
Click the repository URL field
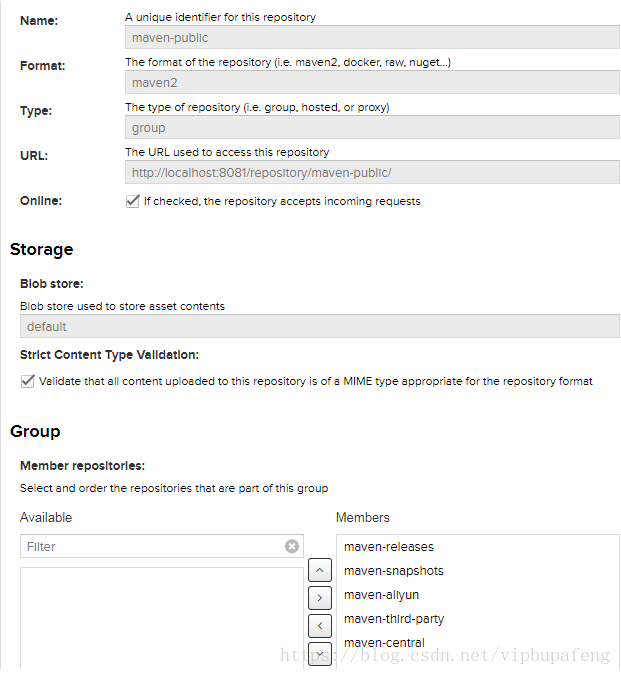372,172
